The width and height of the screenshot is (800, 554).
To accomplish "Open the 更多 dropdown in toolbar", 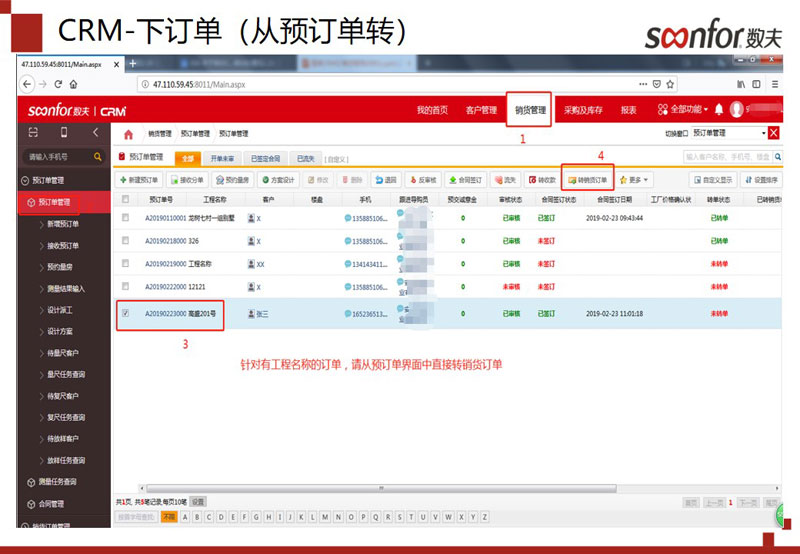I will tap(635, 180).
